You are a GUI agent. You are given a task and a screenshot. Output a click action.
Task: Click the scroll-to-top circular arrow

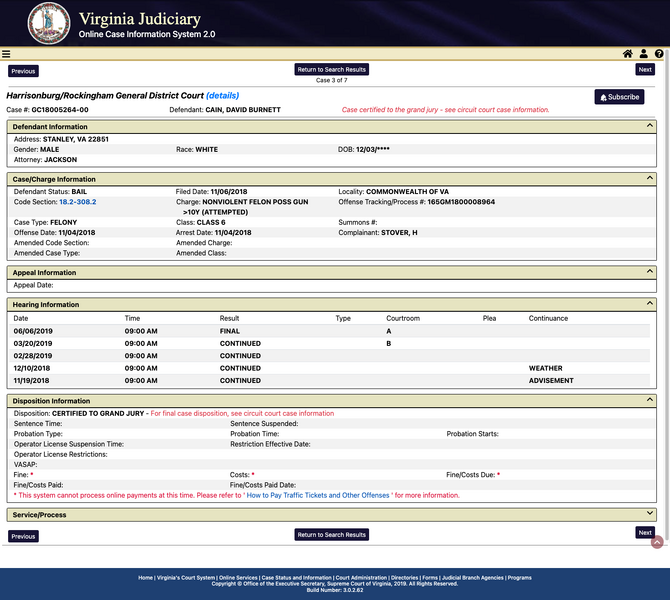tap(657, 542)
